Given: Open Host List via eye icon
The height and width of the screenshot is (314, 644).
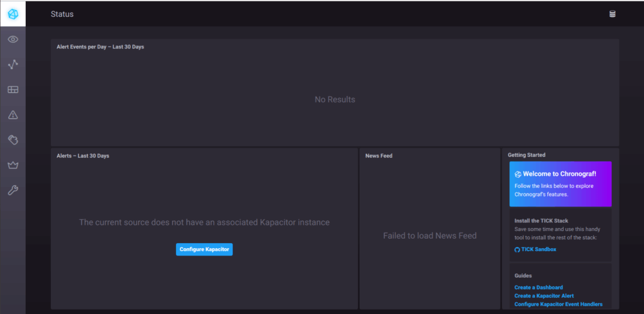Looking at the screenshot, I should pos(13,40).
